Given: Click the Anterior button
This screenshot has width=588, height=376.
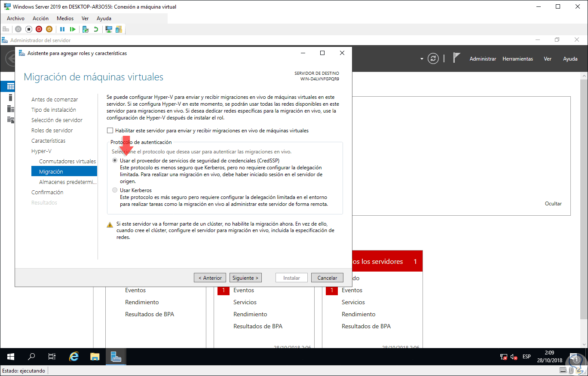Looking at the screenshot, I should coord(210,278).
